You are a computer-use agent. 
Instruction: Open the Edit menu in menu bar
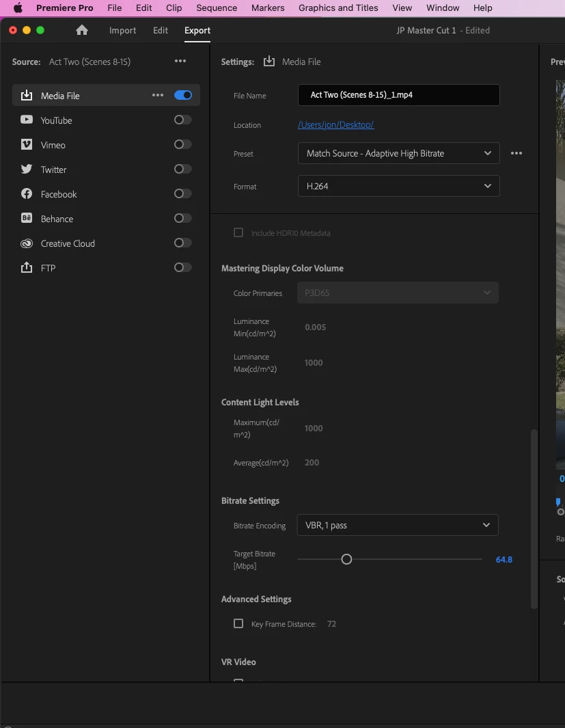pos(143,8)
